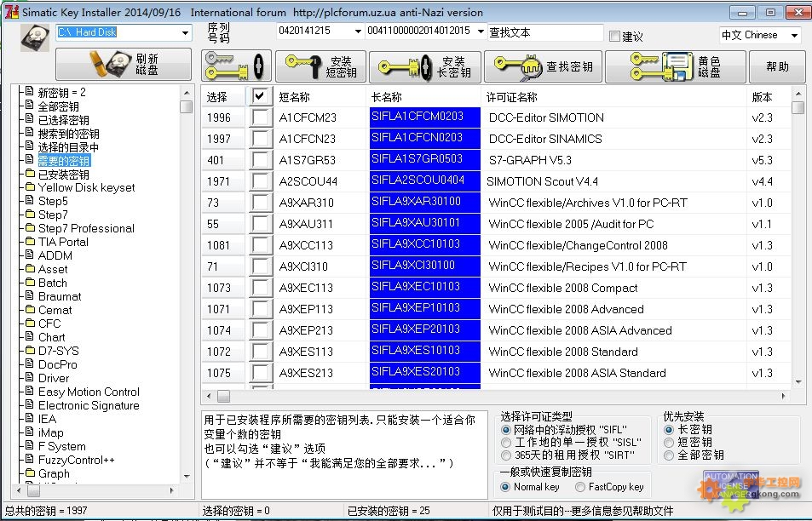Open the yellow disk (黄色磁盘) button

click(x=676, y=66)
